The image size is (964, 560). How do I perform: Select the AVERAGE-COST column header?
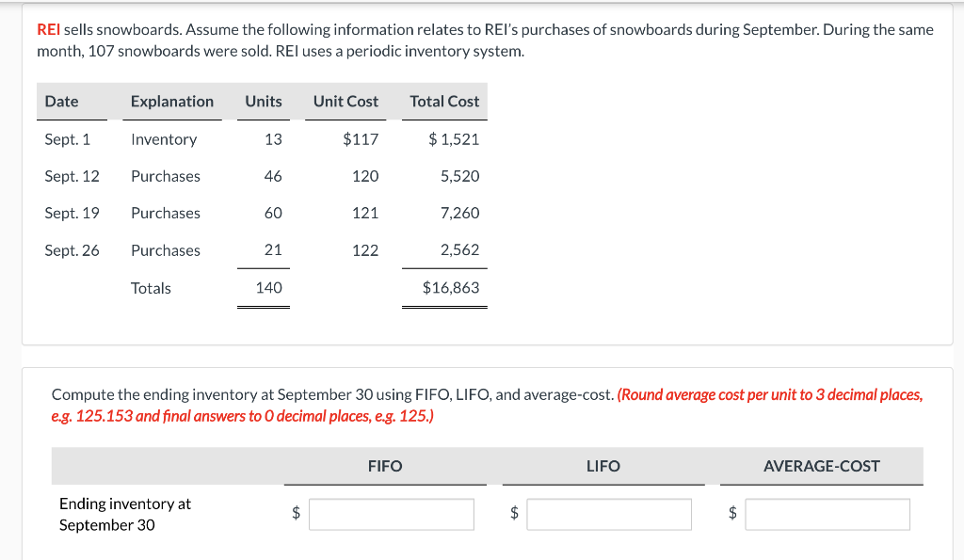(821, 466)
